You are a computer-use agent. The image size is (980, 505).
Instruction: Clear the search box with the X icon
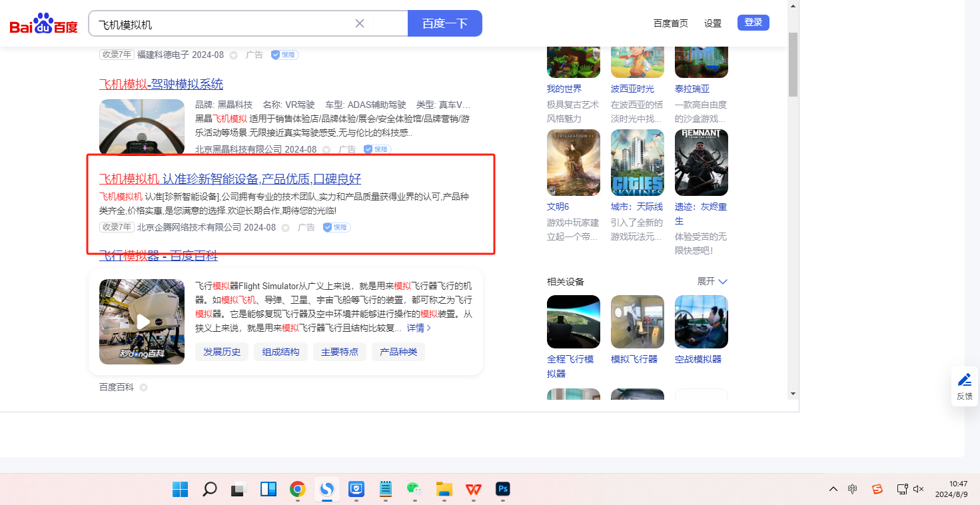tap(360, 23)
